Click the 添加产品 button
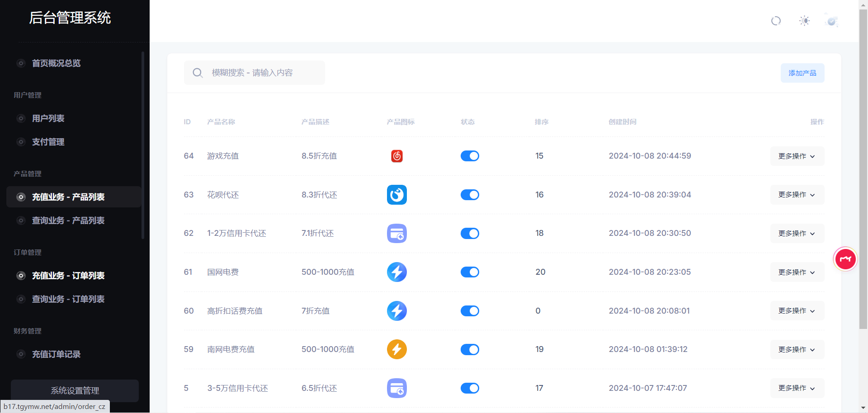Viewport: 868px width, 413px height. [x=802, y=73]
